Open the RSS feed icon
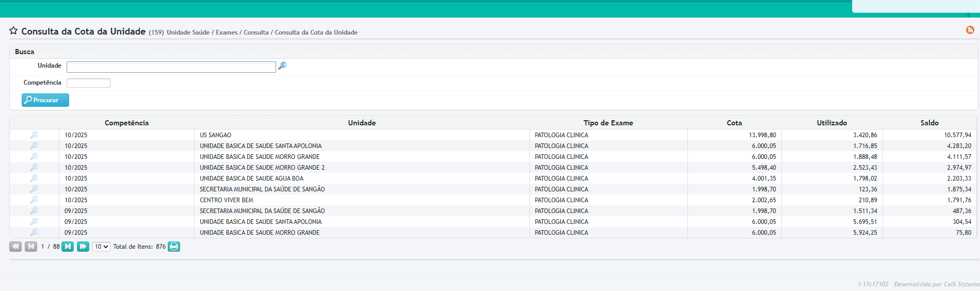 (x=970, y=30)
